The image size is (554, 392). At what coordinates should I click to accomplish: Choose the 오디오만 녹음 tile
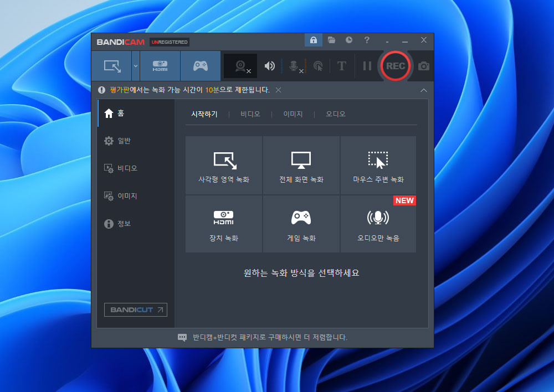(x=378, y=224)
